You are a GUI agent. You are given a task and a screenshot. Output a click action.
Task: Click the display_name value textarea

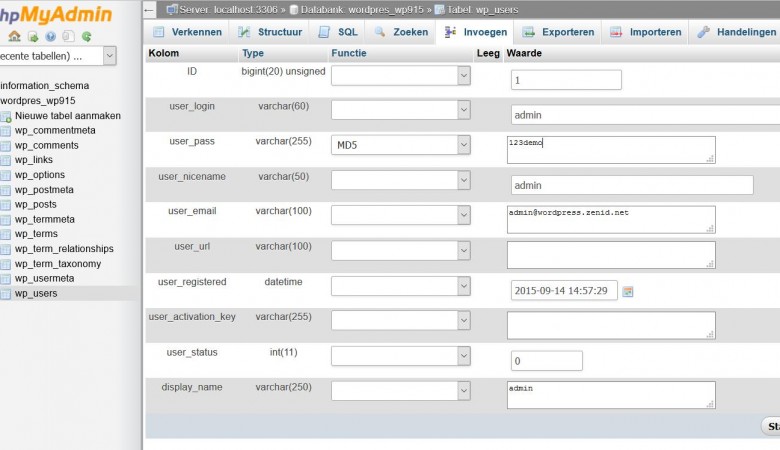click(x=611, y=395)
